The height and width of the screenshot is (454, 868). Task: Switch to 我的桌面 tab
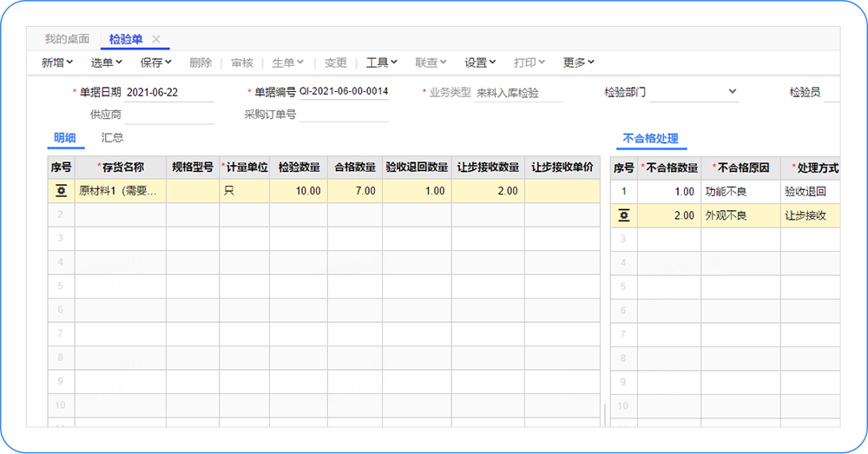67,39
